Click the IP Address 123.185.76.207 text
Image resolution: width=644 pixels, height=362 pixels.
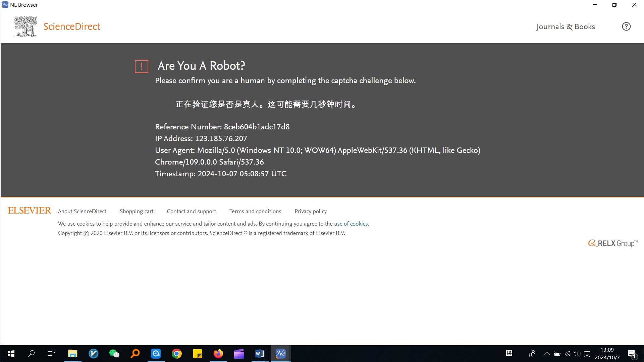(201, 138)
